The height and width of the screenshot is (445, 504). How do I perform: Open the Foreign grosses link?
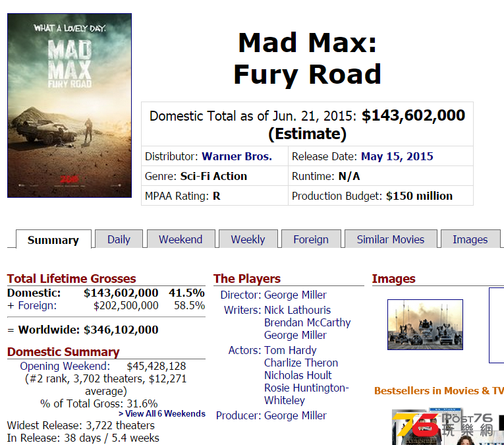(38, 305)
